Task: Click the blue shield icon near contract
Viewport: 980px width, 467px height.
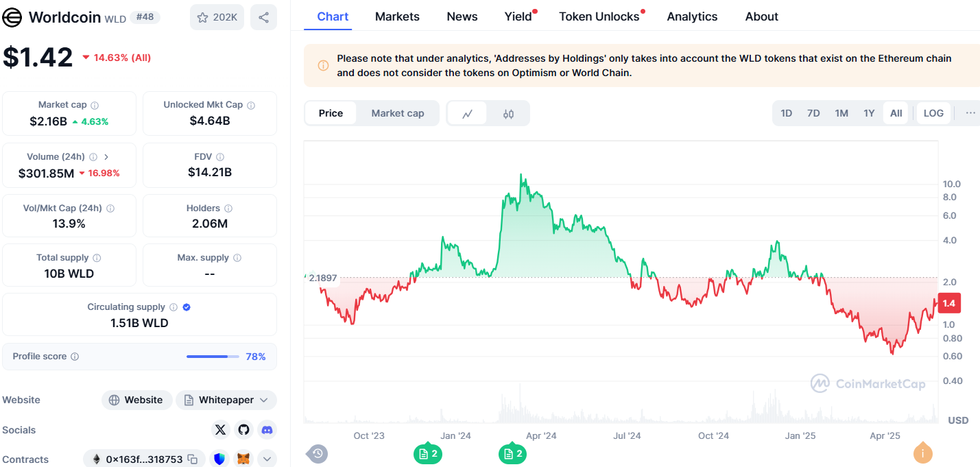Action: (x=220, y=459)
